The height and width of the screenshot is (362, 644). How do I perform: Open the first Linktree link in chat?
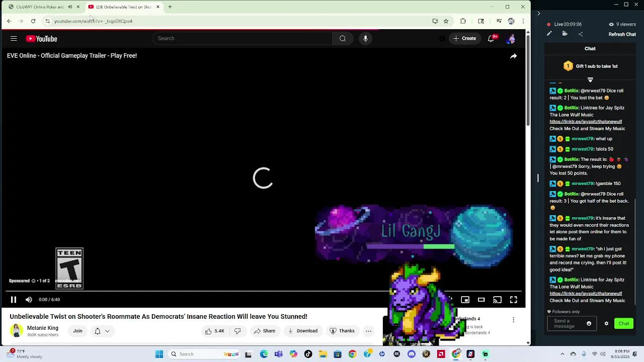pyautogui.click(x=586, y=122)
